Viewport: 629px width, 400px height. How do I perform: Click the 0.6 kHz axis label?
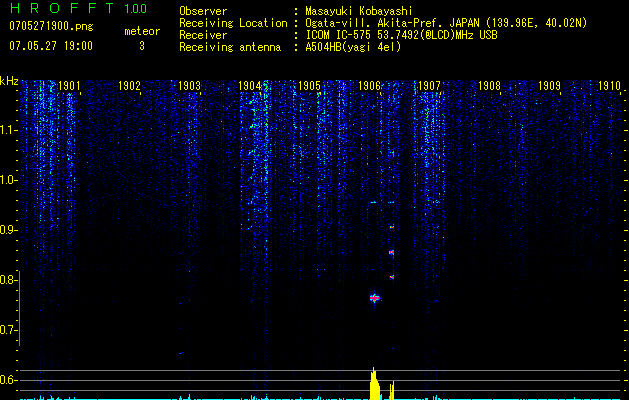point(8,380)
